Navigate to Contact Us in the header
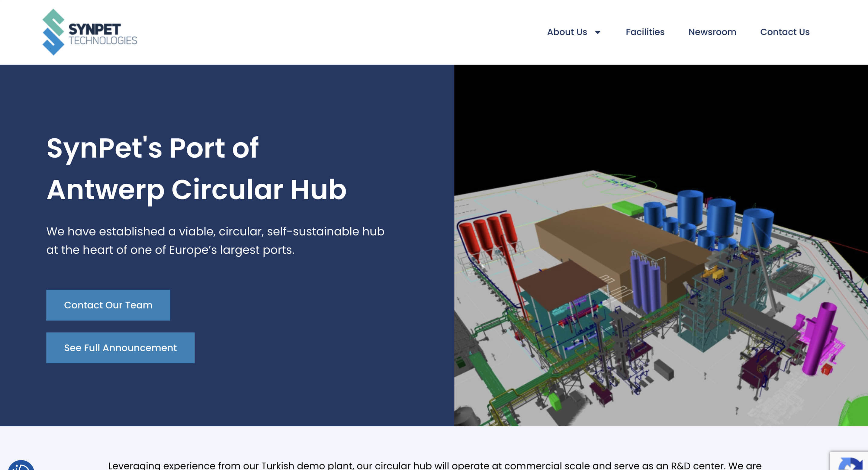Viewport: 868px width, 470px height. click(785, 32)
